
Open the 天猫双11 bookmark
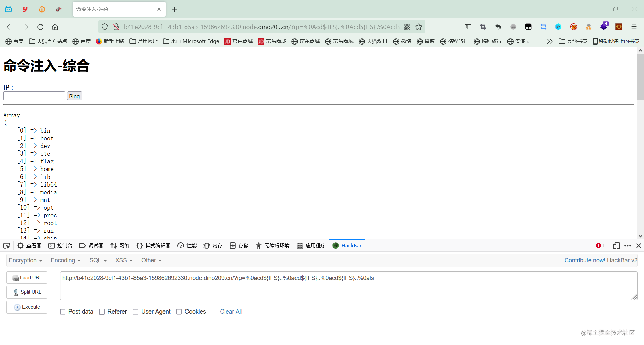pos(373,41)
